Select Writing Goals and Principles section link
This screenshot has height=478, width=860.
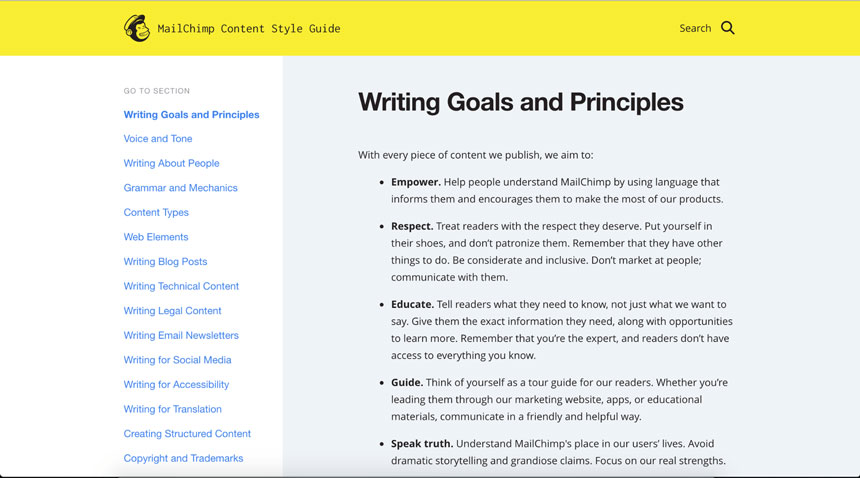pos(191,115)
